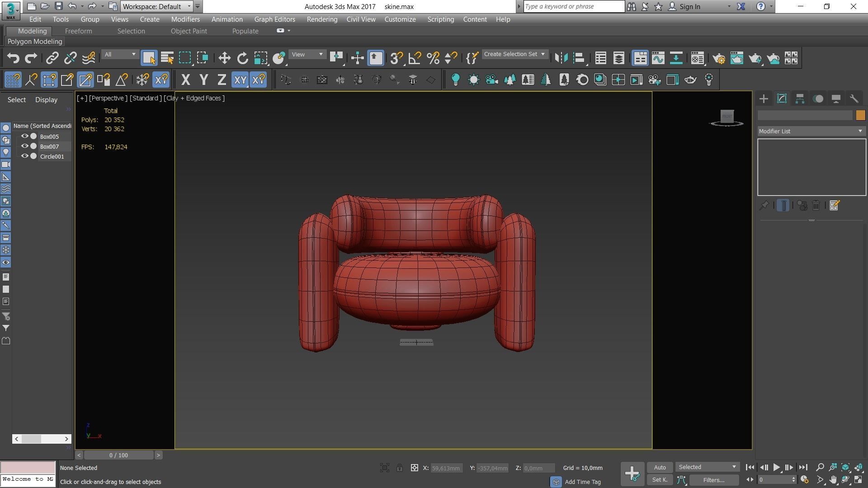Expand the Modifier List dropdown
The height and width of the screenshot is (488, 868).
pos(811,131)
